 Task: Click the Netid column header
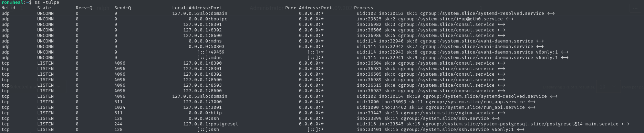click(8, 8)
